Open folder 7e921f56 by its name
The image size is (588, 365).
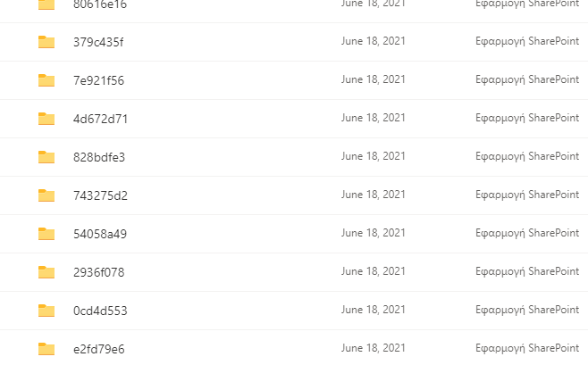tap(98, 80)
